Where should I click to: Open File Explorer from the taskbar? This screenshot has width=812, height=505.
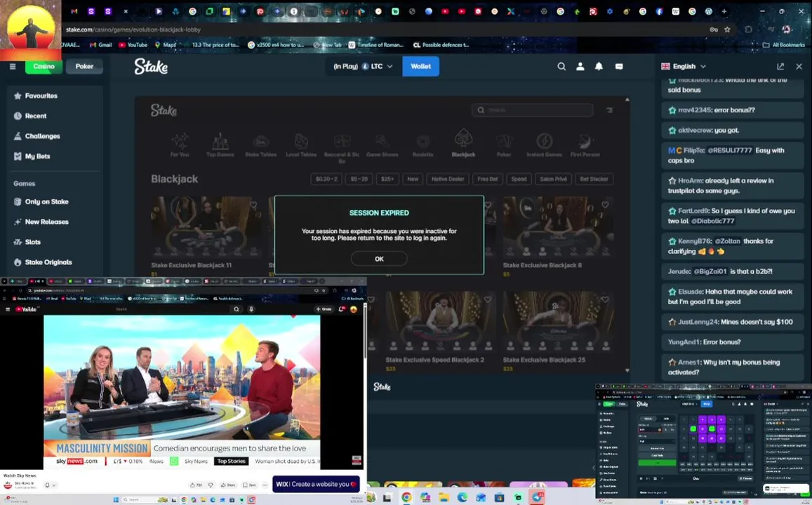pos(444,497)
